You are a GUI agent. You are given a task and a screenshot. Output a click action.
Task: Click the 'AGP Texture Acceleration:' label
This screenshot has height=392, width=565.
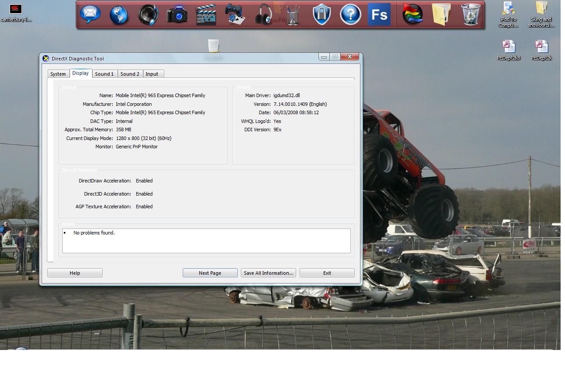tap(103, 206)
